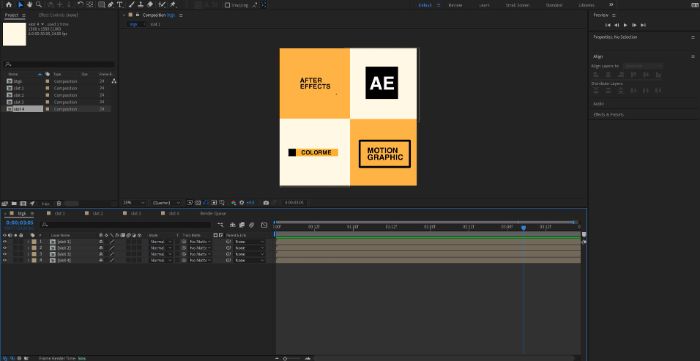
Task: Click the project search field
Action: (59, 64)
